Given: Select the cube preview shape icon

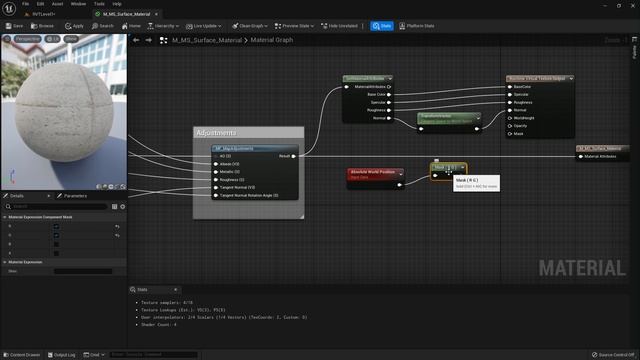Looking at the screenshot, I should coord(117,187).
